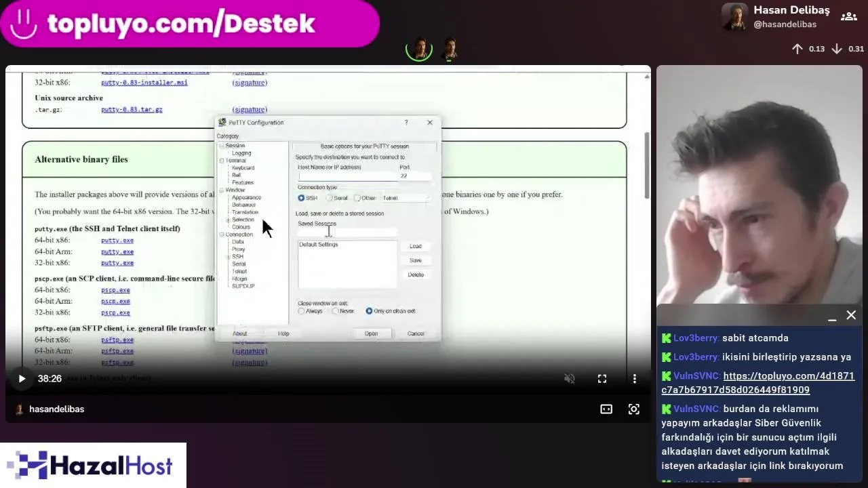Select Rlogin in the PuTTY category tree

(x=239, y=279)
